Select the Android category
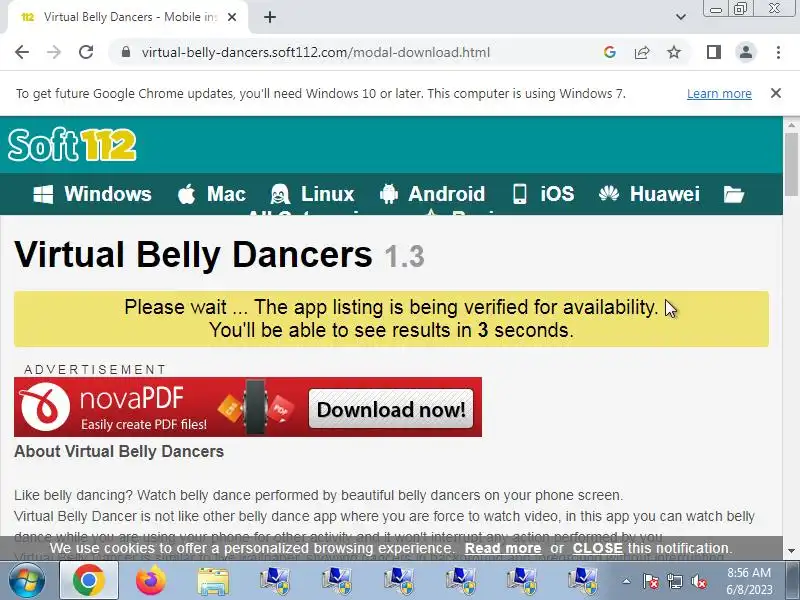The image size is (800, 600). 432,194
